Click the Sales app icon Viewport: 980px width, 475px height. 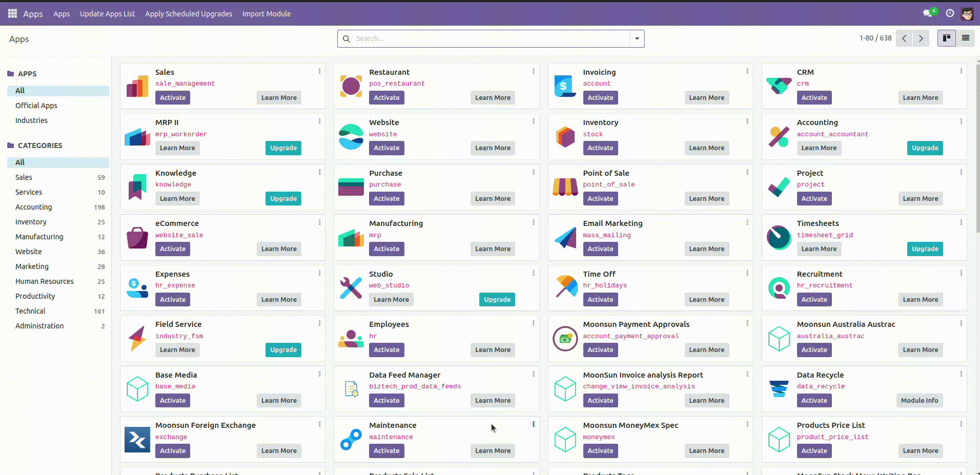point(137,86)
